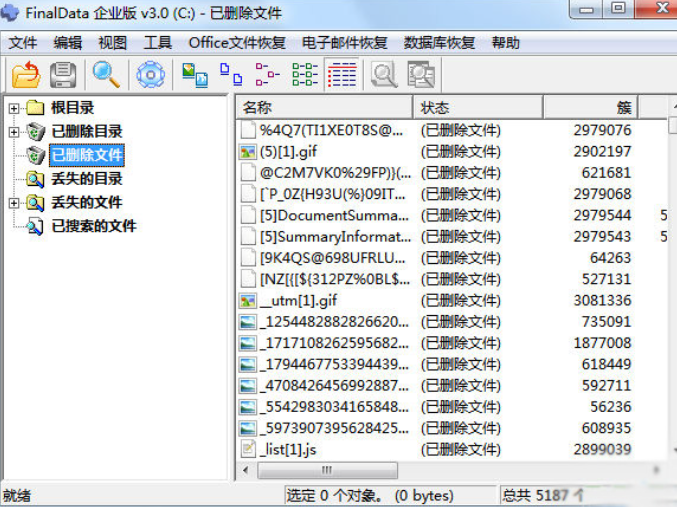Open the 帮助 menu
This screenshot has height=507, width=677.
pyautogui.click(x=506, y=43)
